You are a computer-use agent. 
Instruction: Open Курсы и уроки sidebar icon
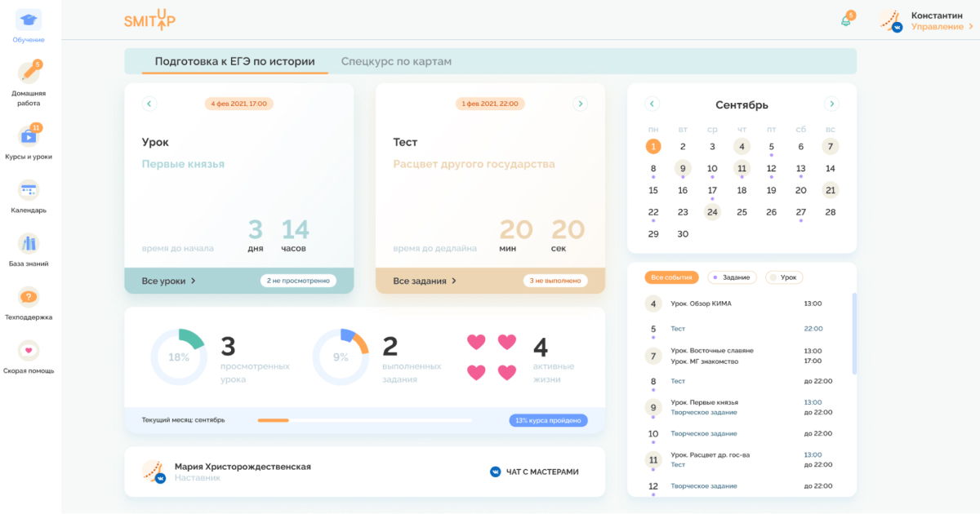point(29,136)
